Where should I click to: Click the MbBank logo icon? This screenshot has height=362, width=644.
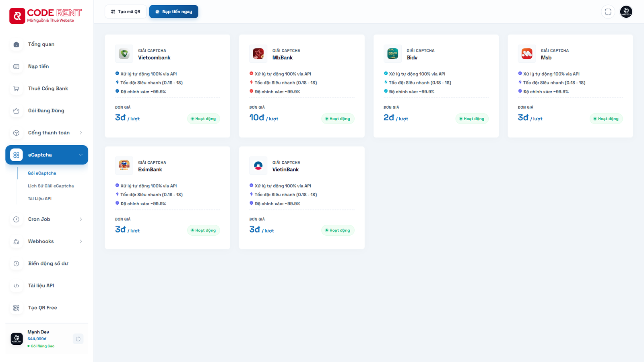pos(258,54)
